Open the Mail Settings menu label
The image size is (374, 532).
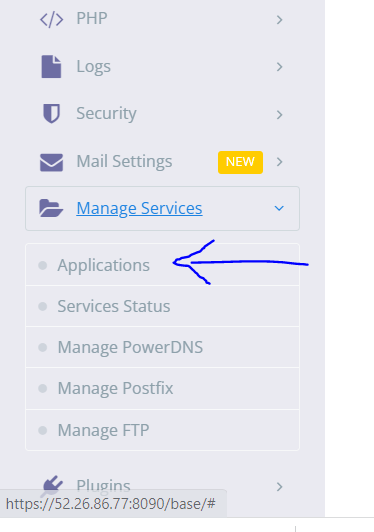point(124,162)
